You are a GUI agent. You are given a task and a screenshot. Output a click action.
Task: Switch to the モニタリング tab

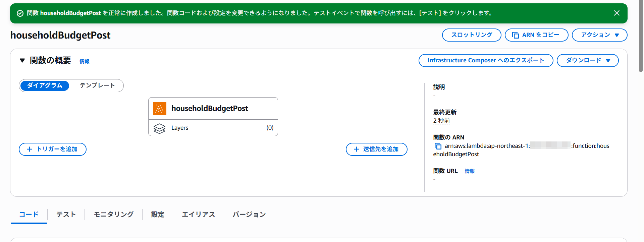point(113,215)
